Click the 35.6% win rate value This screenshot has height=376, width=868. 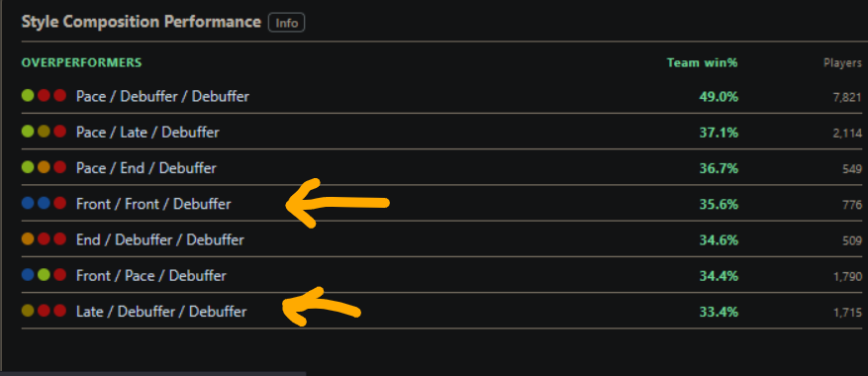(719, 205)
